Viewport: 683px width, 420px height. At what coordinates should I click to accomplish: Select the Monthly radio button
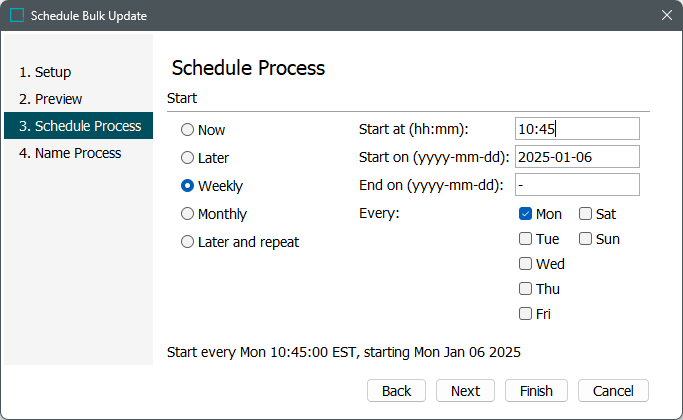187,214
